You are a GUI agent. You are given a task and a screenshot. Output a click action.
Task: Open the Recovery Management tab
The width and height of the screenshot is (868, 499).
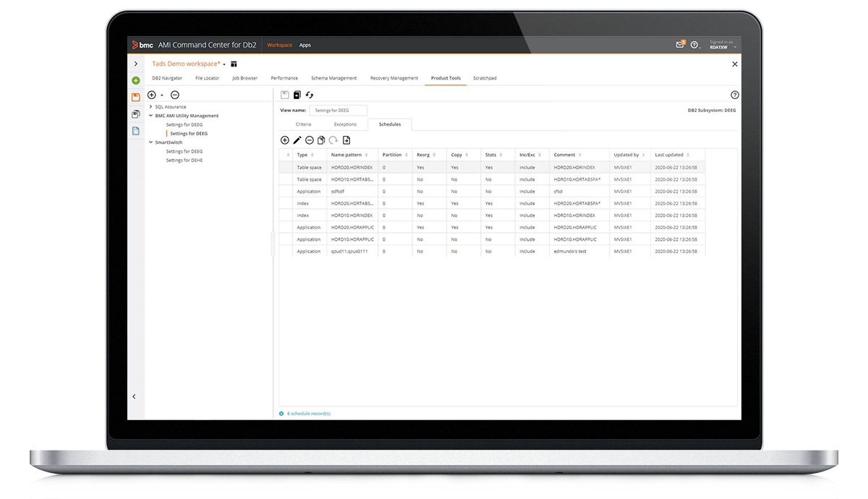coord(393,78)
